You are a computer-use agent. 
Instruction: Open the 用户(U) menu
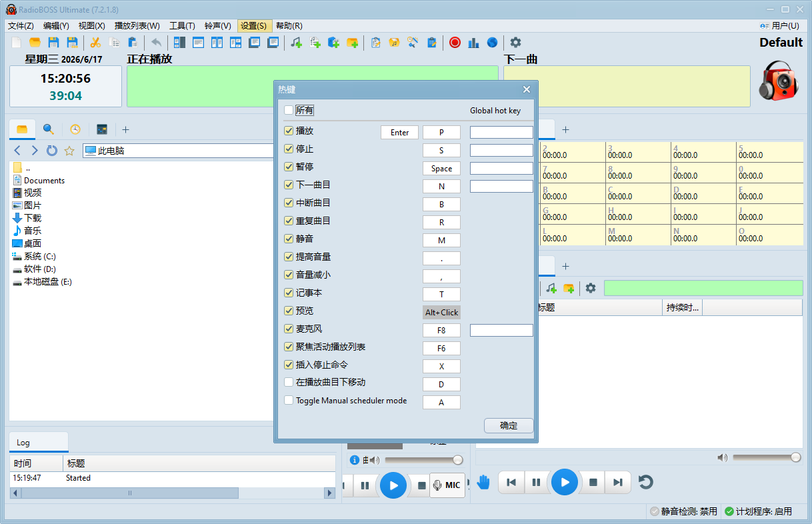tap(779, 25)
